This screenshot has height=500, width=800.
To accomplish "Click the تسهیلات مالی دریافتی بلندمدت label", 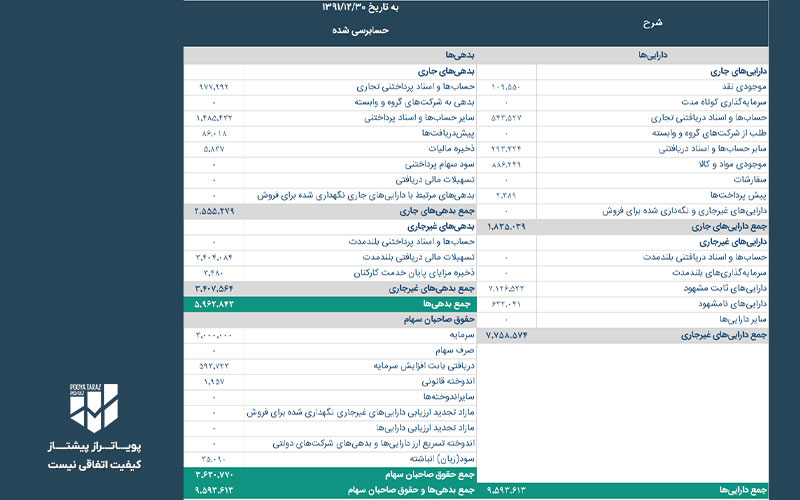I will coord(418,257).
